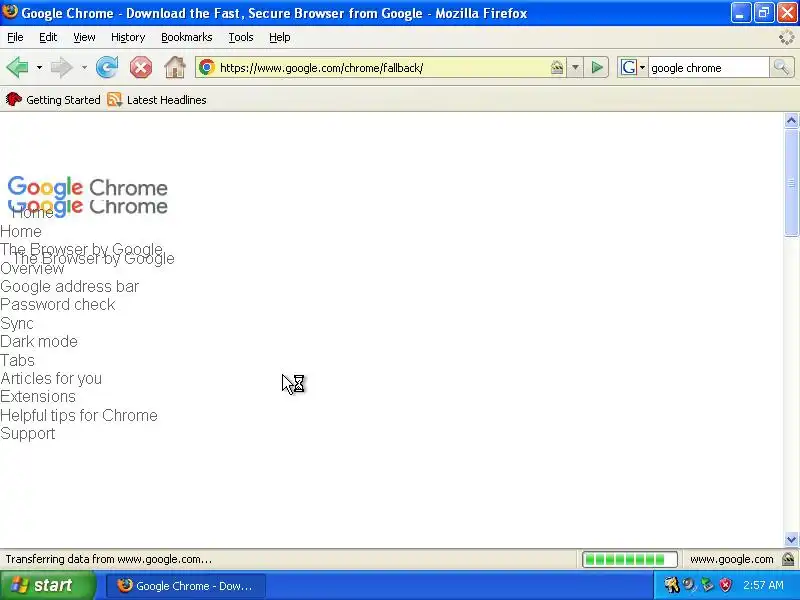Viewport: 800px width, 600px height.
Task: Open the Extensions link
Action: [x=38, y=396]
